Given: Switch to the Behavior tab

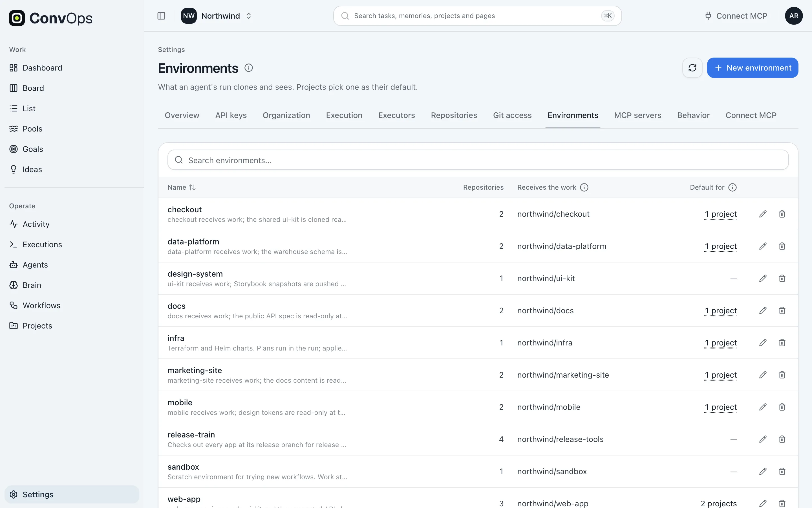Looking at the screenshot, I should [x=693, y=115].
